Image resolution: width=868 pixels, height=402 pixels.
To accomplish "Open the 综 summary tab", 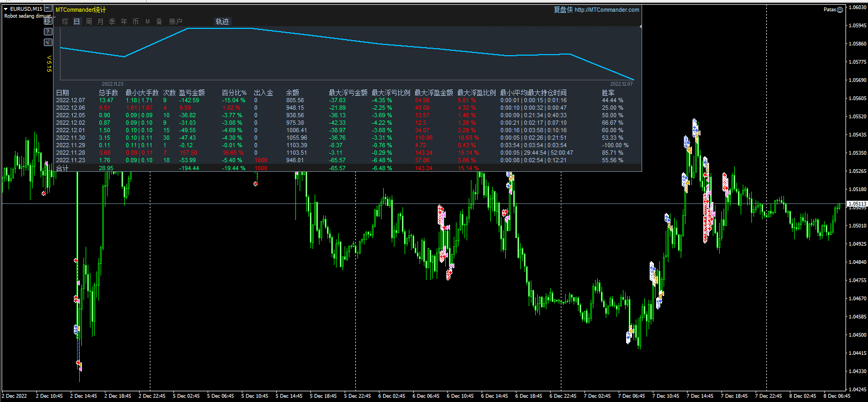I will click(x=65, y=21).
